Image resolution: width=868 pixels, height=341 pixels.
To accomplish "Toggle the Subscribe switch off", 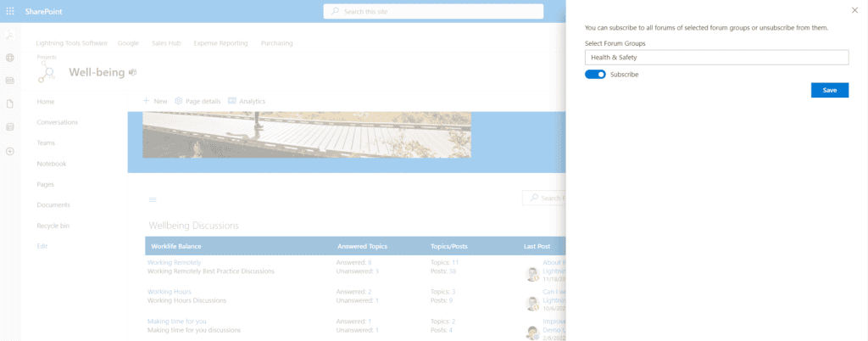I will 595,75.
